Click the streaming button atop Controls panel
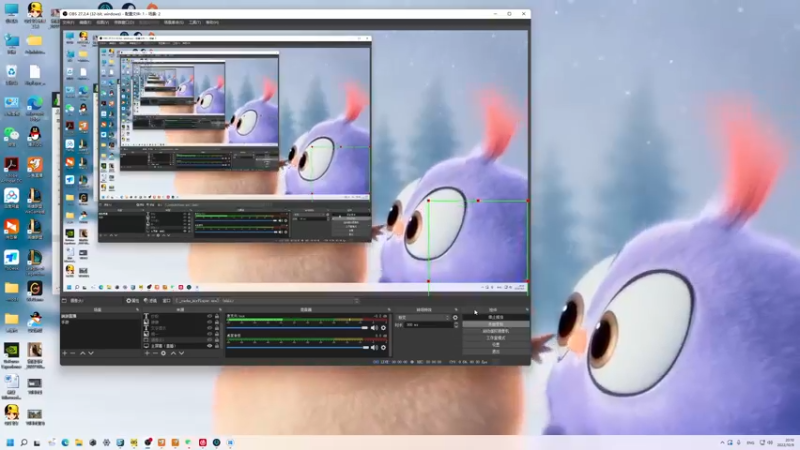Viewport: 800px width, 450px height. point(495,317)
